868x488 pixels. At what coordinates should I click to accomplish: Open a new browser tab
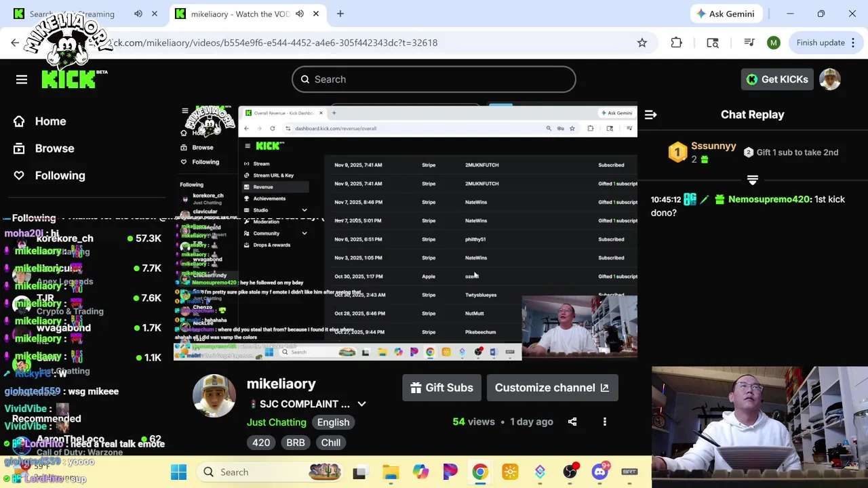[340, 14]
